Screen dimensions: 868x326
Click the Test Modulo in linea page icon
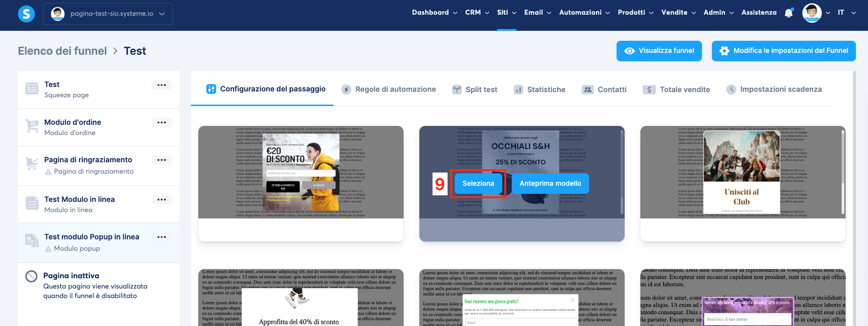tap(32, 203)
